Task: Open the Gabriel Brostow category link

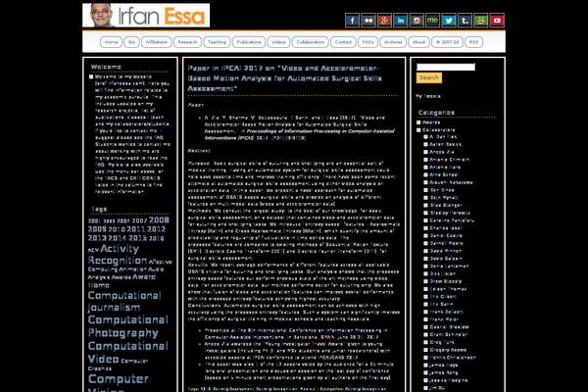Action: point(449,327)
